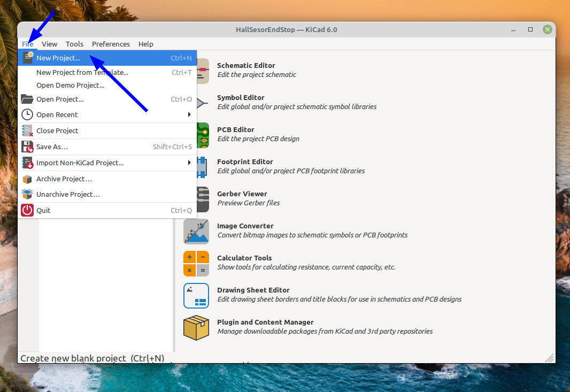Launch Calculator Tools icon
The height and width of the screenshot is (392, 570).
pos(196,263)
